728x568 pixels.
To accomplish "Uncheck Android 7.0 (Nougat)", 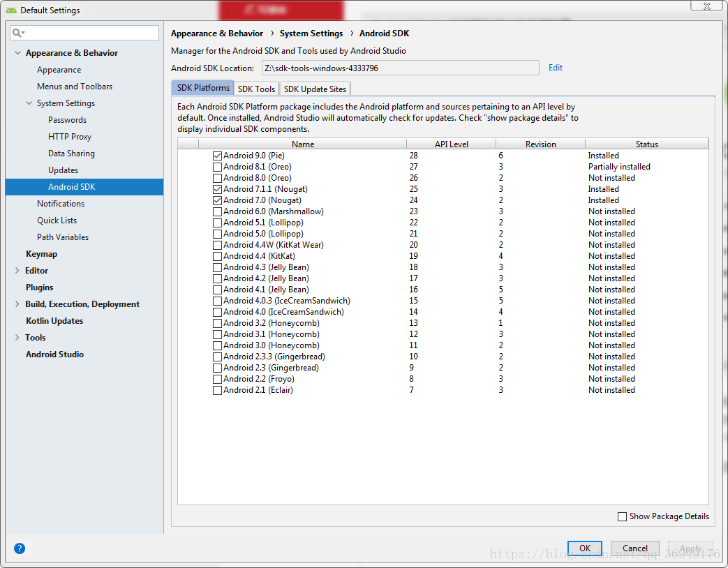I will [x=217, y=200].
